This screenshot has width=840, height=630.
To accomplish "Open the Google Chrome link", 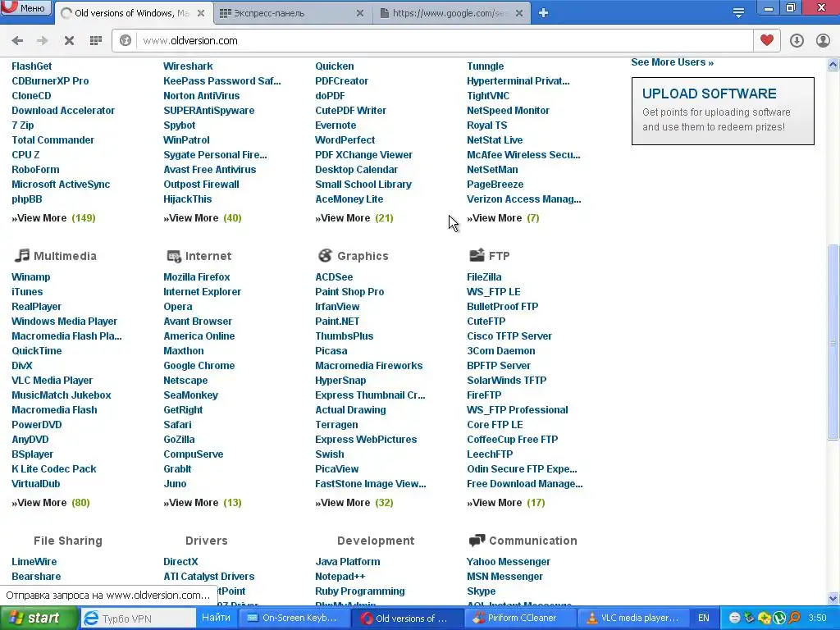I will coord(199,365).
